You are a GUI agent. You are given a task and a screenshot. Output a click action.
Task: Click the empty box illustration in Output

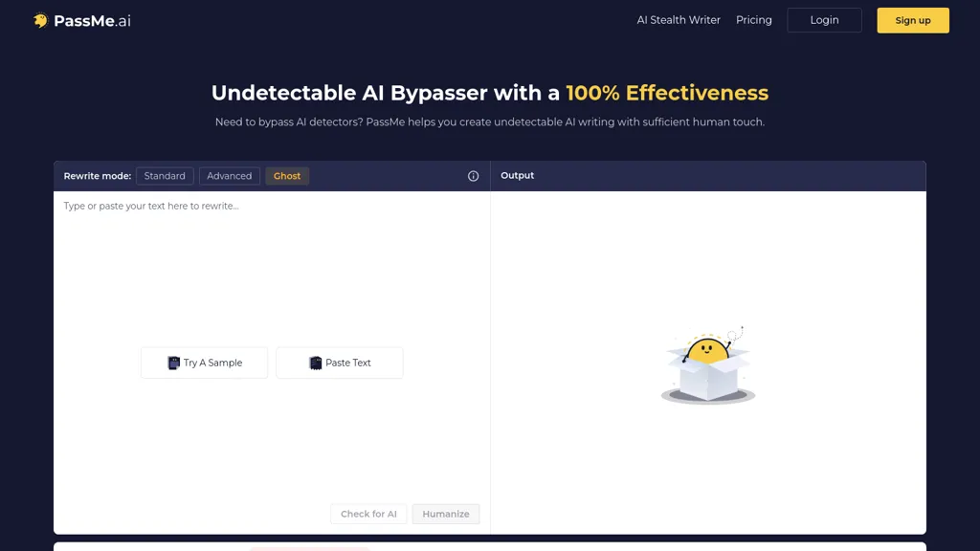click(708, 367)
